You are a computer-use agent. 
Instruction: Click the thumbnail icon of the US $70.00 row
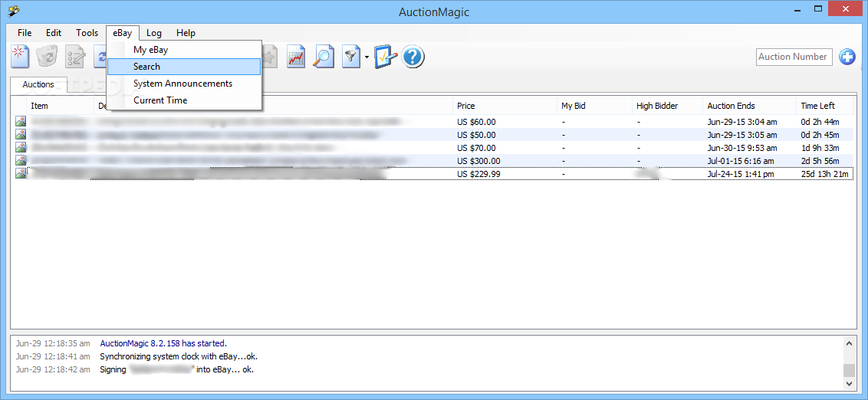pos(21,147)
